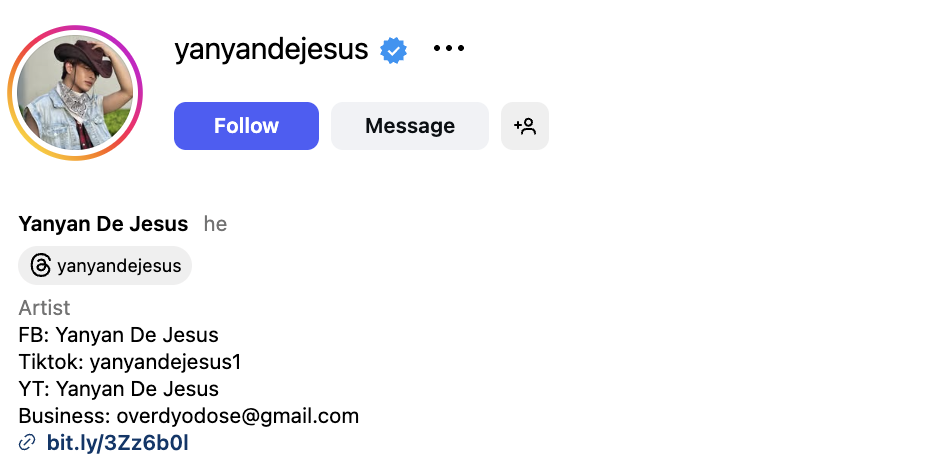The image size is (948, 468).
Task: Click the chain link icon
Action: 27,442
